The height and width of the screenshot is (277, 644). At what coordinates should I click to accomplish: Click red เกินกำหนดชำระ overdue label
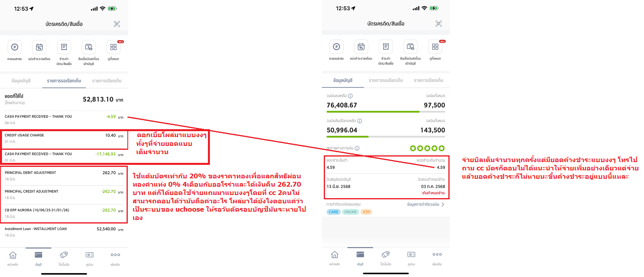tap(433, 193)
